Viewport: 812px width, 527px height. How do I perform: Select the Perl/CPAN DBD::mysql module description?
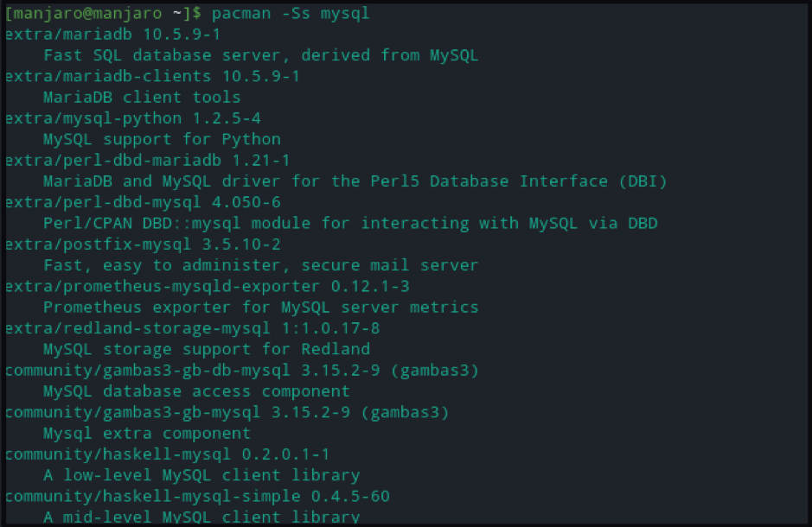point(350,223)
